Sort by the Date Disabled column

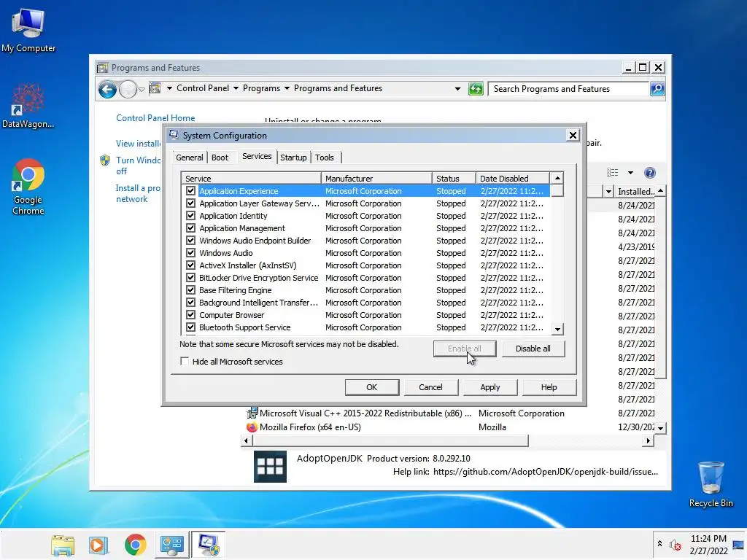pos(513,179)
